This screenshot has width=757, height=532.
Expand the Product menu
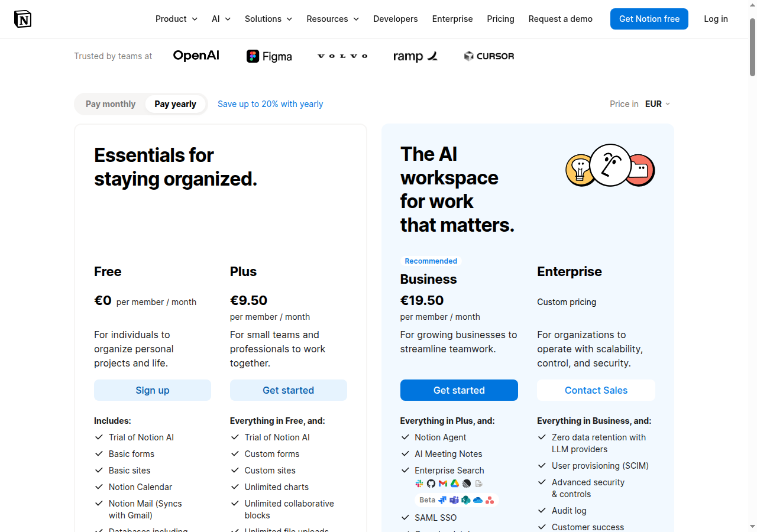176,19
